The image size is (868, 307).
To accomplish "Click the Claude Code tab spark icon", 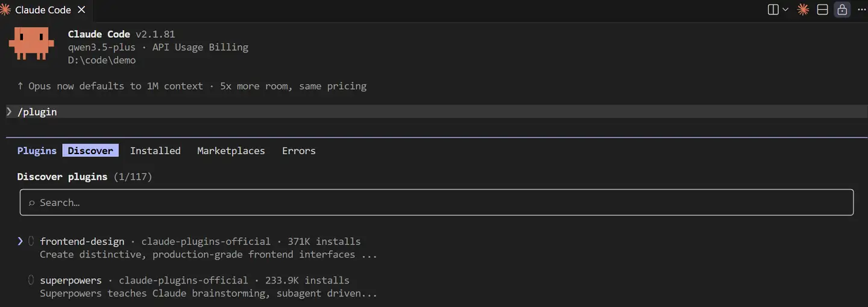I will tap(5, 10).
